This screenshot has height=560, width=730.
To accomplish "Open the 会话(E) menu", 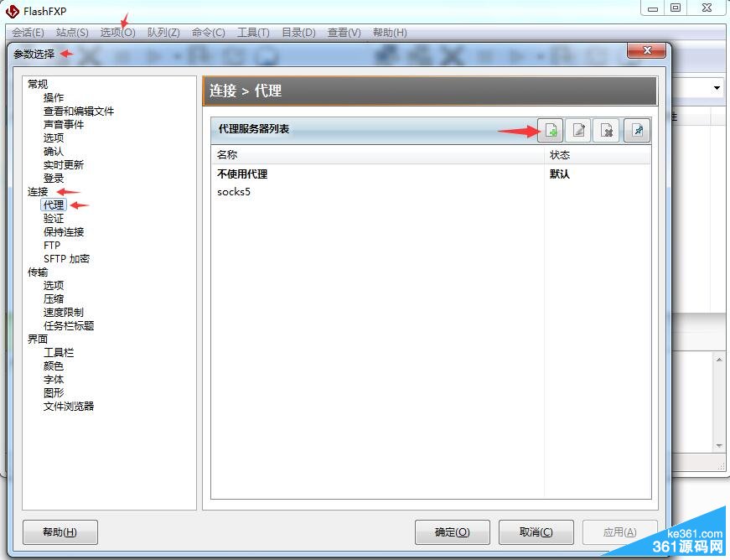I will tap(28, 33).
